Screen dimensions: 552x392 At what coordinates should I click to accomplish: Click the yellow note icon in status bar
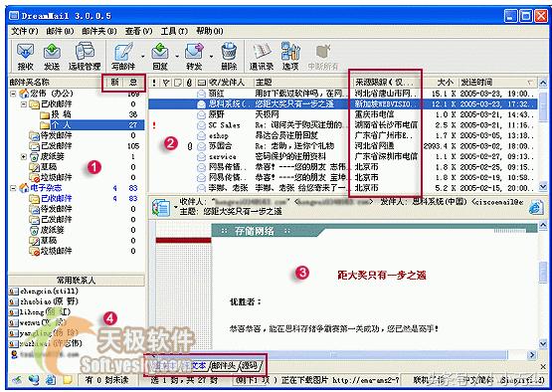68,380
